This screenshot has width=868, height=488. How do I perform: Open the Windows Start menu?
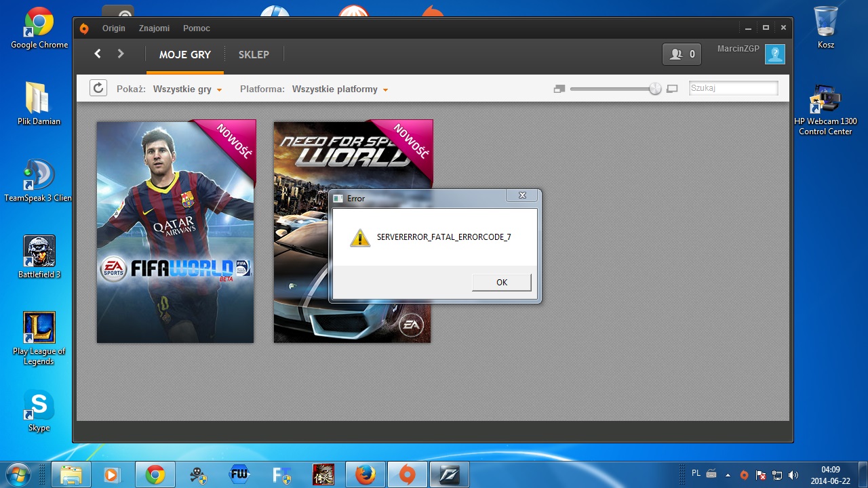click(x=18, y=475)
